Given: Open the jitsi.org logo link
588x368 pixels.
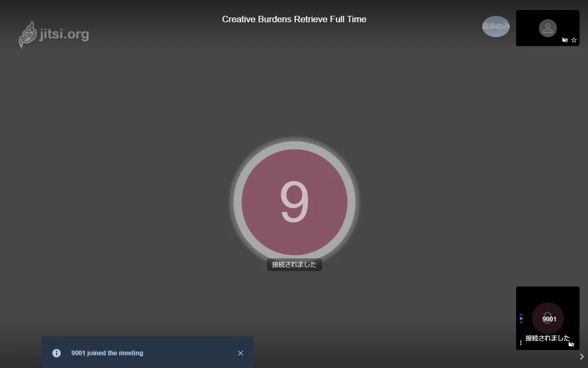Looking at the screenshot, I should [x=54, y=34].
